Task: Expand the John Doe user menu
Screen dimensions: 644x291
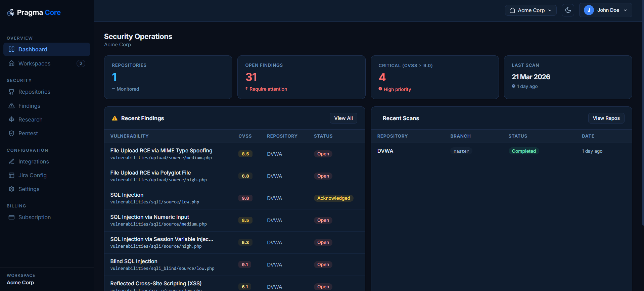Action: pos(605,10)
